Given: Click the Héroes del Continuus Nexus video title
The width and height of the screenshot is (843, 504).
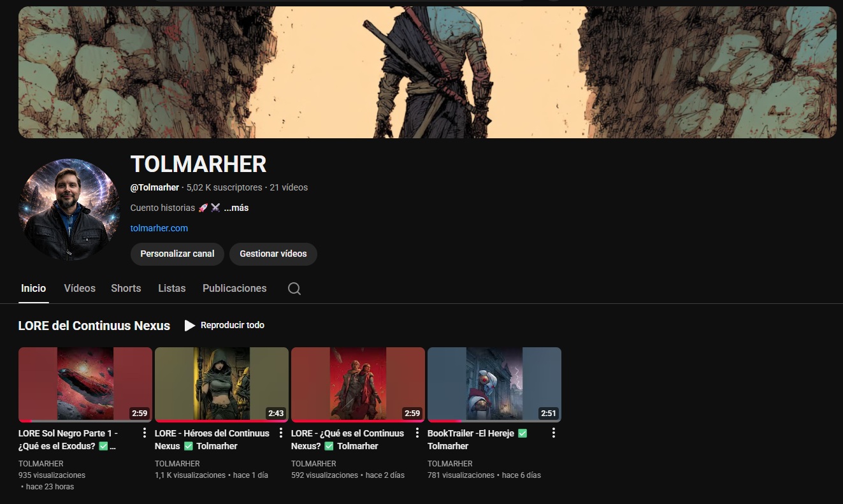Looking at the screenshot, I should click(x=212, y=439).
